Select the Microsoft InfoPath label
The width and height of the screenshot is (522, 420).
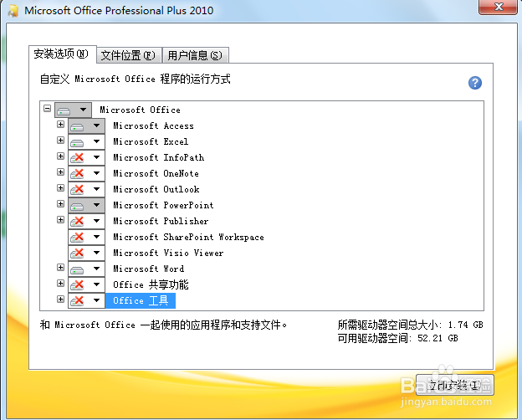click(x=158, y=157)
